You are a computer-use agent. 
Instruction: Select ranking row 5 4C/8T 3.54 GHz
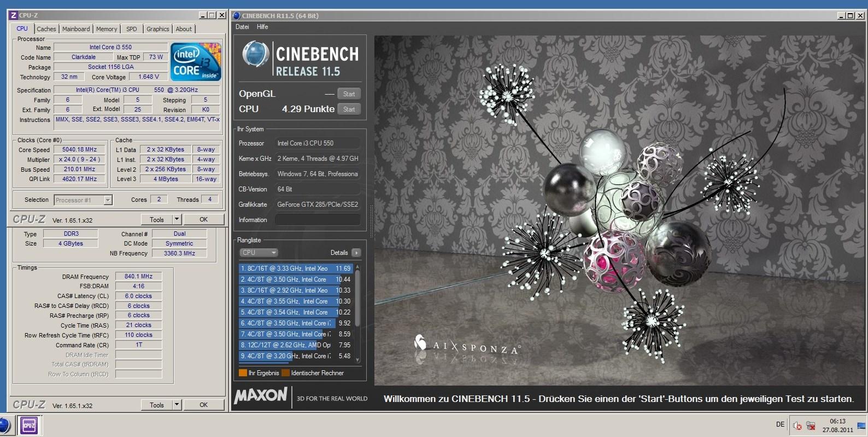(296, 312)
